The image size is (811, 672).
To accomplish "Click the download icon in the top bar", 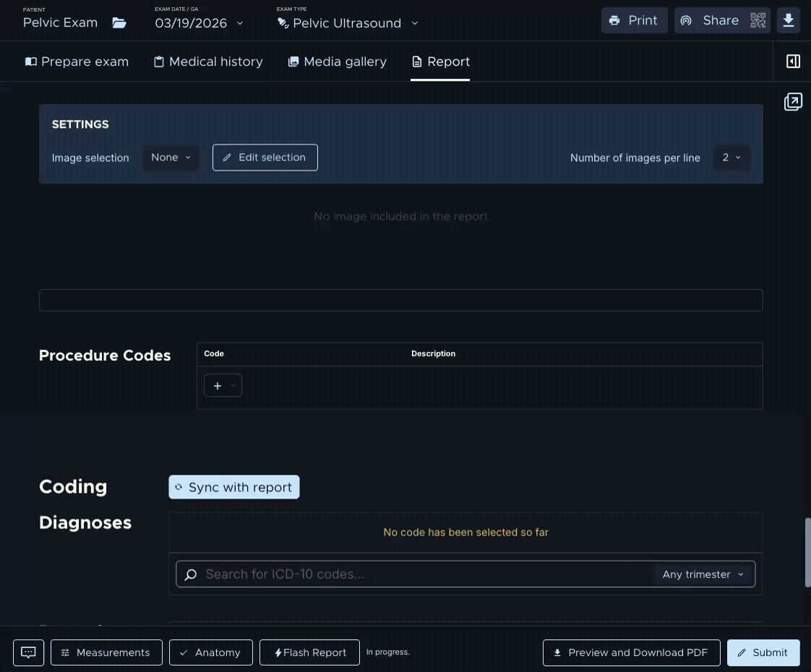I will [788, 20].
